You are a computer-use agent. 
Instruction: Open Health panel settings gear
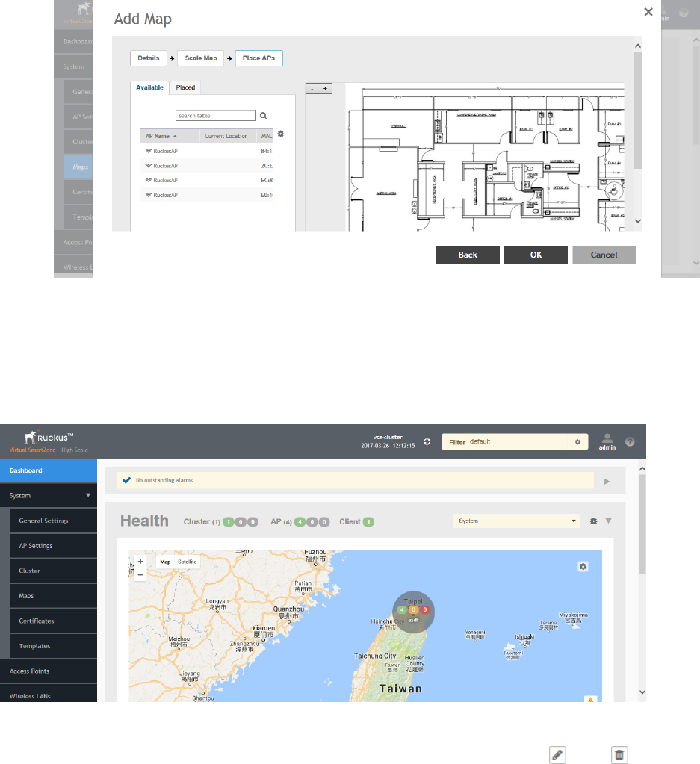pos(593,521)
